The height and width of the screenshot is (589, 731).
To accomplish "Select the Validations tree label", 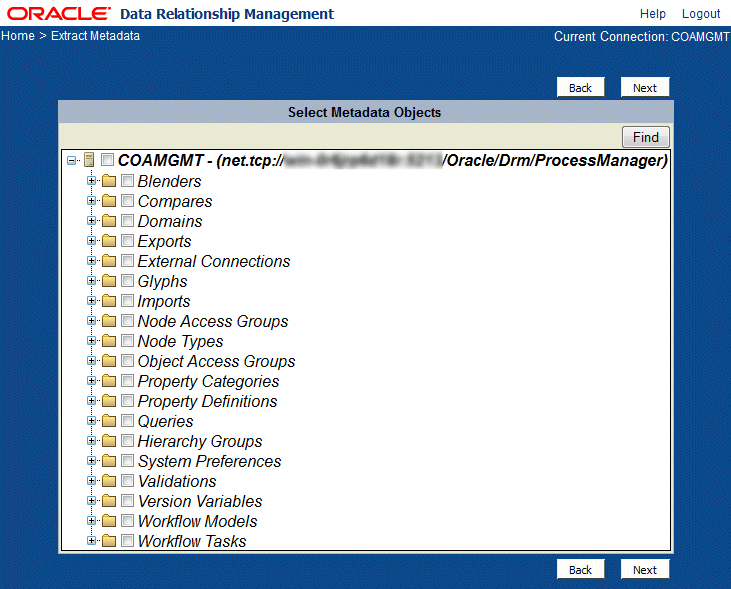I will tap(177, 481).
